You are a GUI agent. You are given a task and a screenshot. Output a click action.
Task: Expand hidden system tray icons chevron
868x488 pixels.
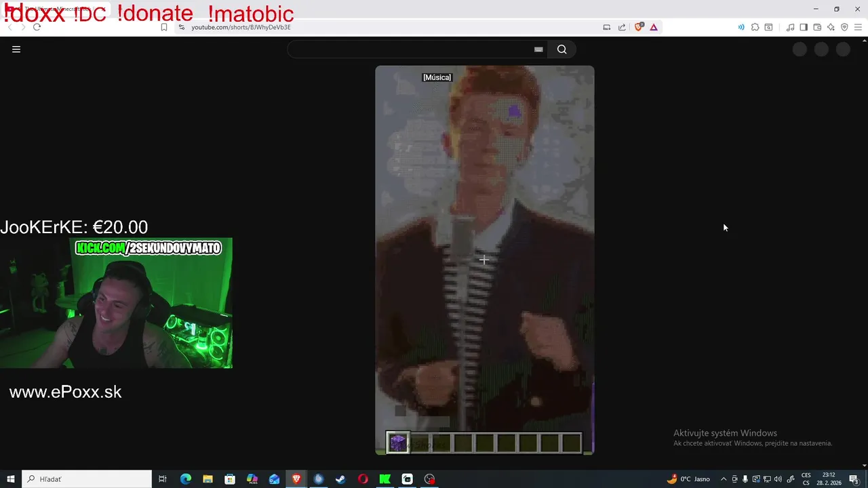pyautogui.click(x=723, y=479)
